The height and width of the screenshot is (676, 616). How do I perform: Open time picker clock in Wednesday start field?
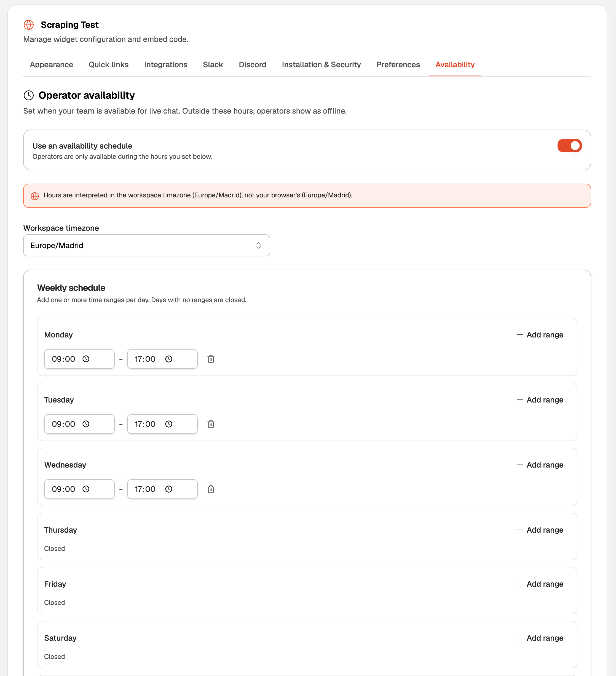pos(86,489)
